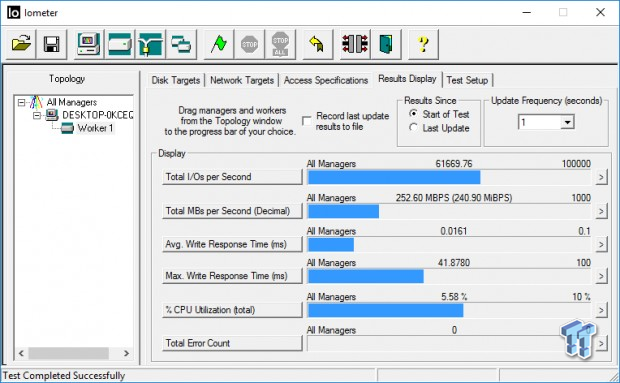Collapse the DESKTOP-0KCEQ manager node
The image size is (620, 383).
point(37,115)
